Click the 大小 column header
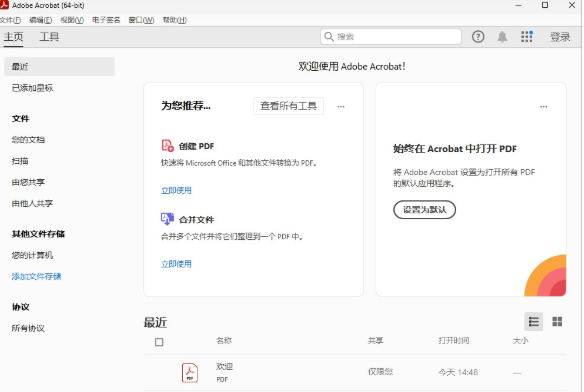The image size is (584, 392). 520,341
